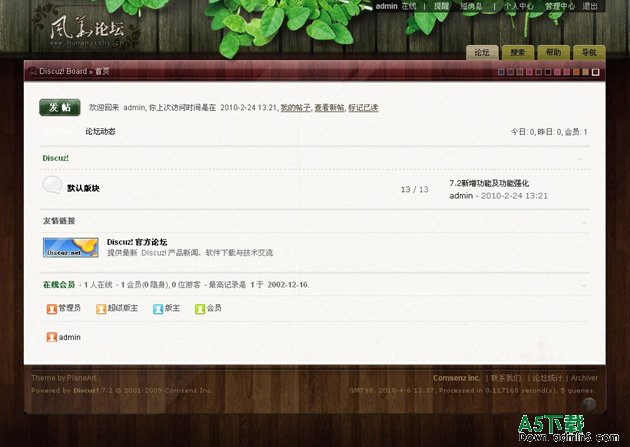Click the 默认版块 speech bubble icon
Viewport: 630px width, 447px height.
(52, 185)
